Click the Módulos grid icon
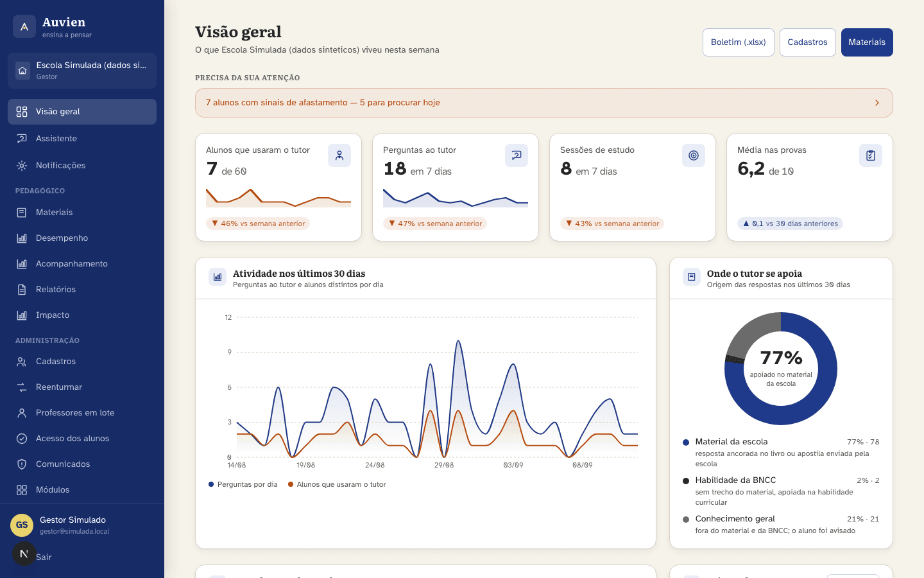 click(x=22, y=490)
